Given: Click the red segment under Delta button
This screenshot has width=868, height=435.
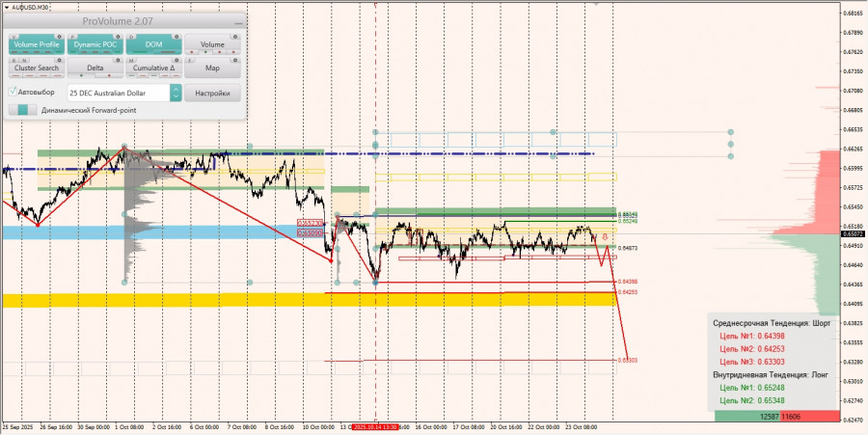Looking at the screenshot, I should click(x=109, y=74).
